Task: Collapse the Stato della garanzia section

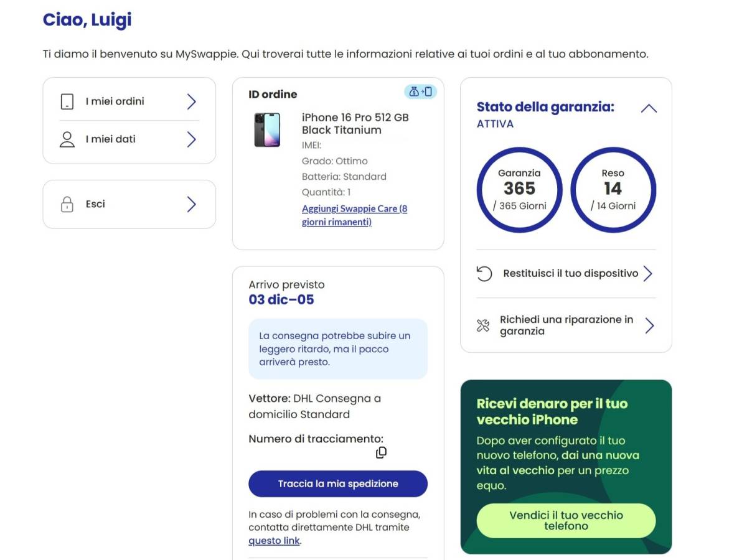Action: 649,108
